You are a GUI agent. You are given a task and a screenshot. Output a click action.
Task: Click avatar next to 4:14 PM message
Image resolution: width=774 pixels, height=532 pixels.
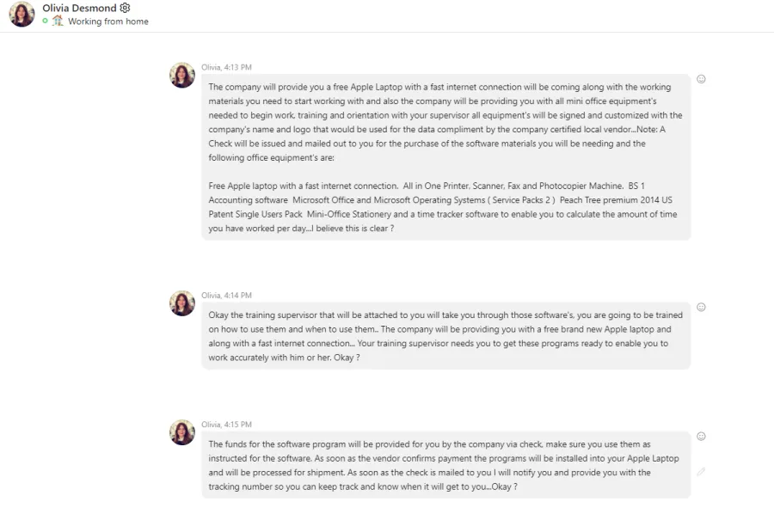(182, 303)
